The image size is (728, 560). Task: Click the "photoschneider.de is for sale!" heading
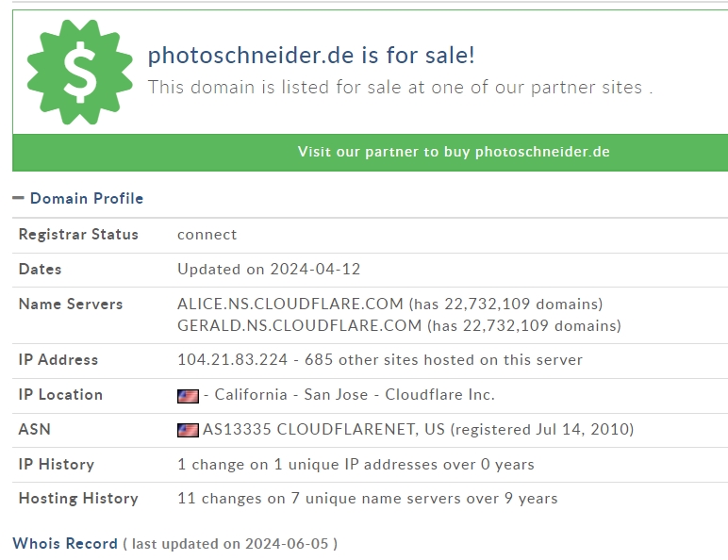click(311, 55)
